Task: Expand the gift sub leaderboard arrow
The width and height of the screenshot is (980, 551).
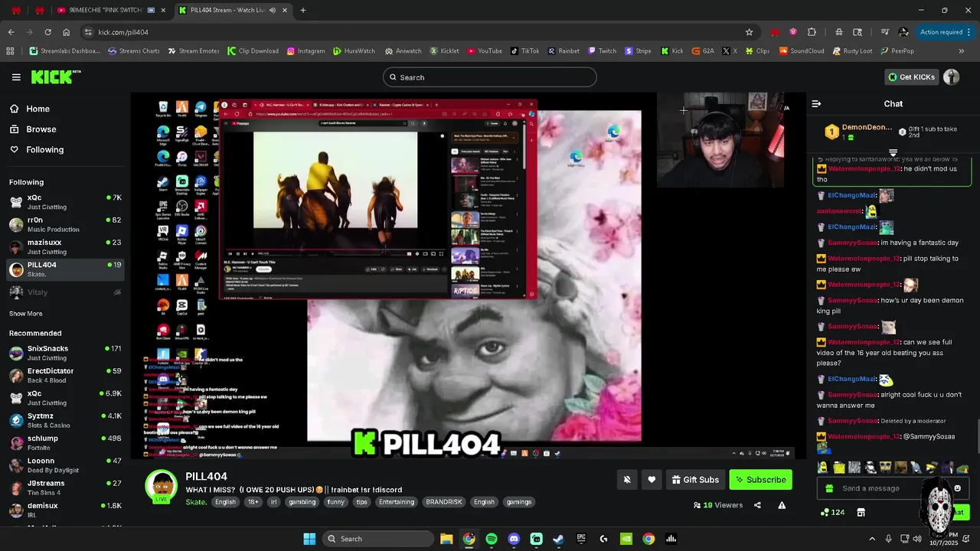Action: (x=893, y=153)
